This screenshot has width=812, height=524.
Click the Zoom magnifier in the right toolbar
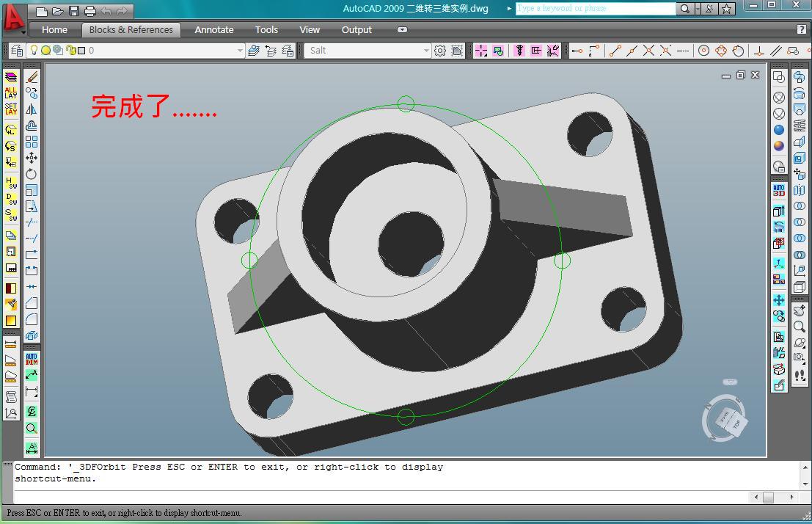point(800,327)
